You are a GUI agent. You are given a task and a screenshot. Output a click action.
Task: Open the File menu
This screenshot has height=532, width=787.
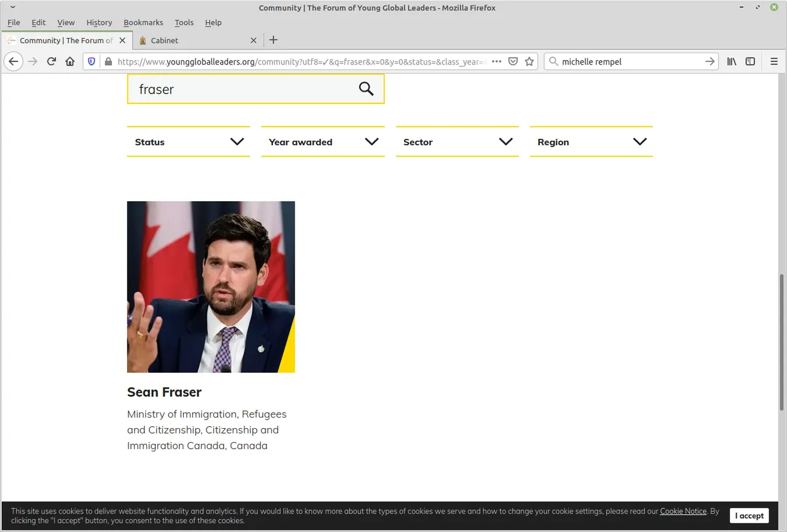pyautogui.click(x=14, y=22)
